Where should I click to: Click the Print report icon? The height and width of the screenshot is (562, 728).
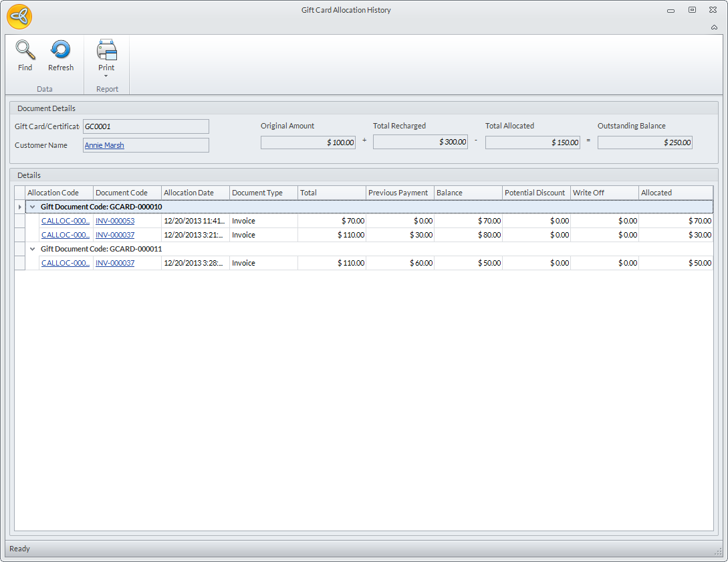click(x=106, y=50)
